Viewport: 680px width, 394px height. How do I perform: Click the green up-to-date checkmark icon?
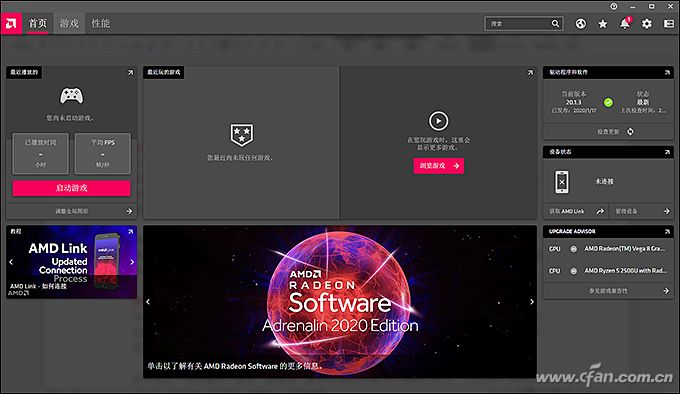click(608, 102)
